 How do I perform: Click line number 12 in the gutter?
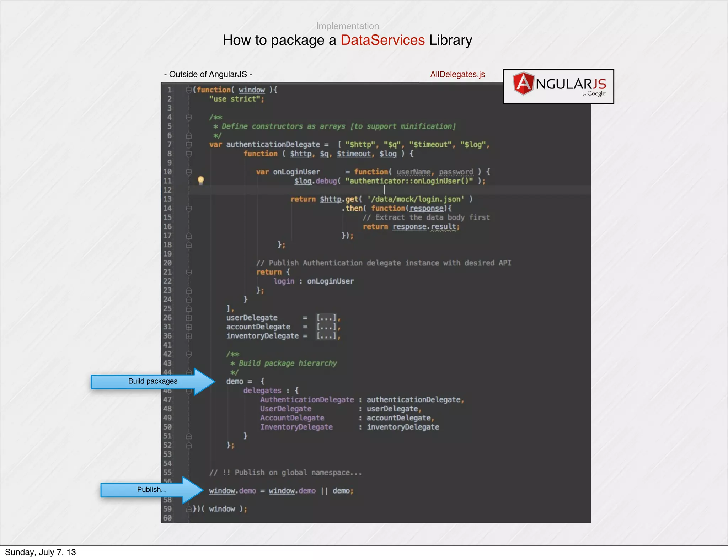coord(167,190)
